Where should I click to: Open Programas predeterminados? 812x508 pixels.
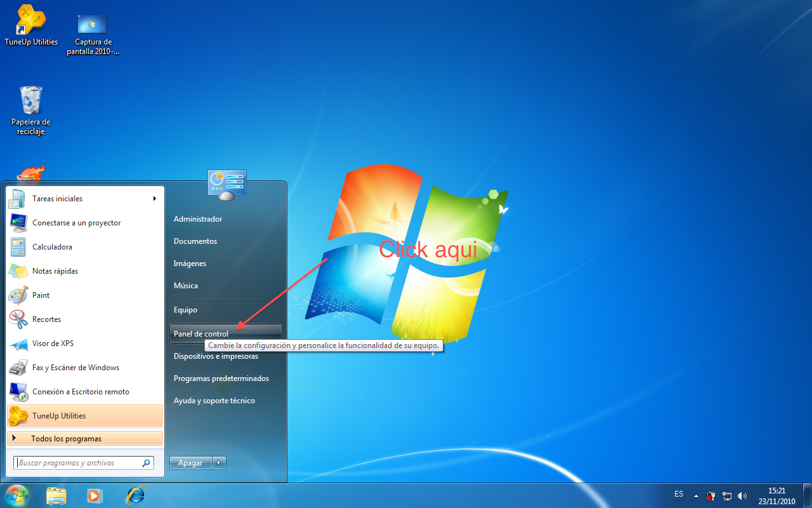225,378
